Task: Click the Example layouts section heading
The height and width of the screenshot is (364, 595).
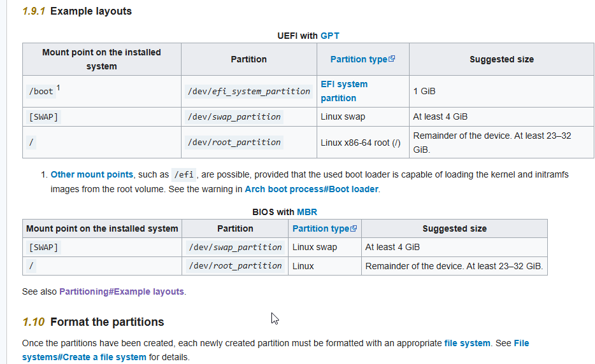Action: click(x=90, y=11)
